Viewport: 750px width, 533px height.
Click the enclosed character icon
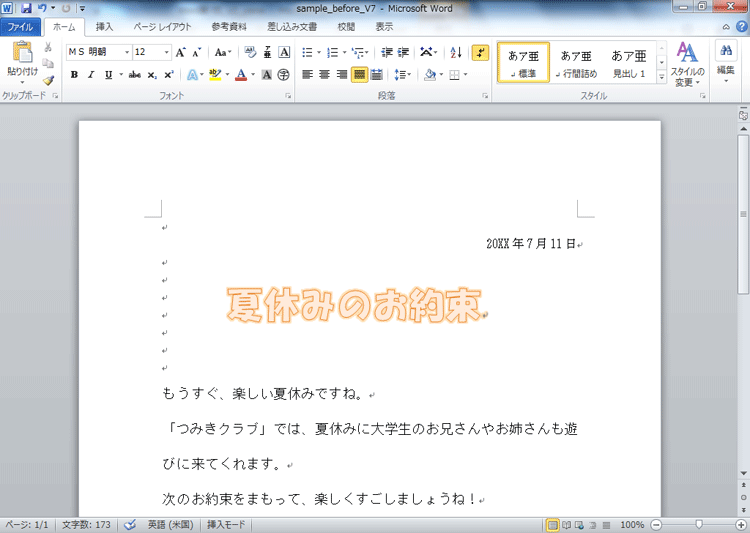point(284,75)
